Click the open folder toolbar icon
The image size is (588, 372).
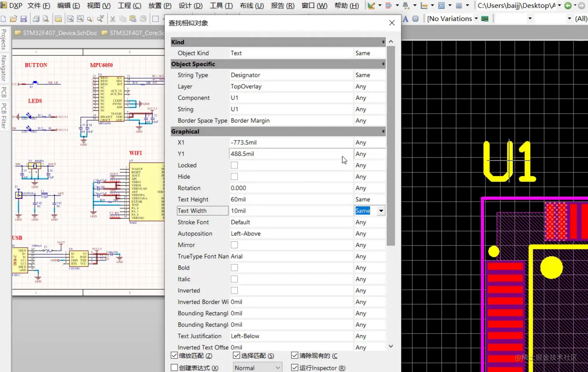click(x=13, y=19)
